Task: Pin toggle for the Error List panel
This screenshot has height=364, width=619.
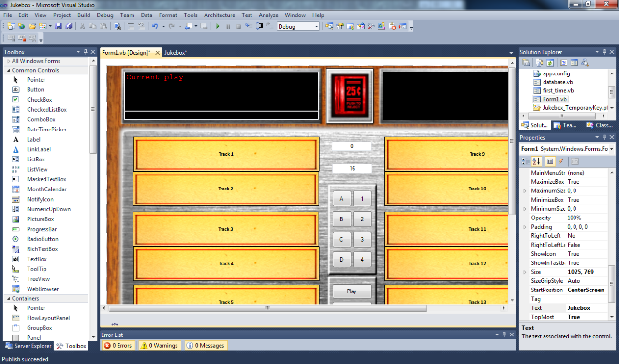Action: click(504, 335)
